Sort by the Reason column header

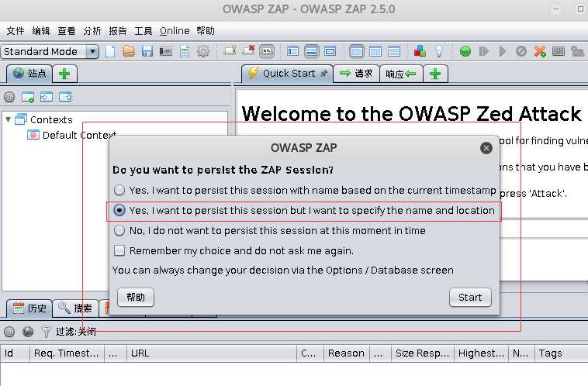346,353
